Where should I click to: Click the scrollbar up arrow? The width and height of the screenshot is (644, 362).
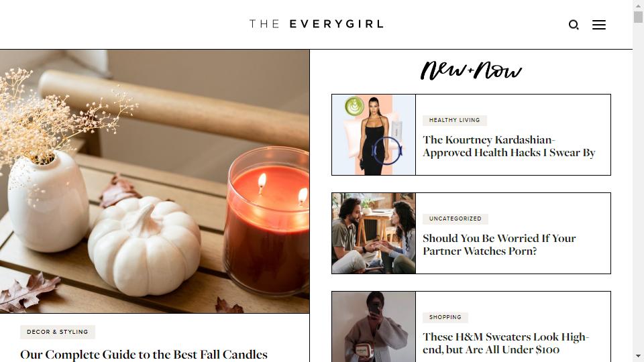tap(638, 6)
